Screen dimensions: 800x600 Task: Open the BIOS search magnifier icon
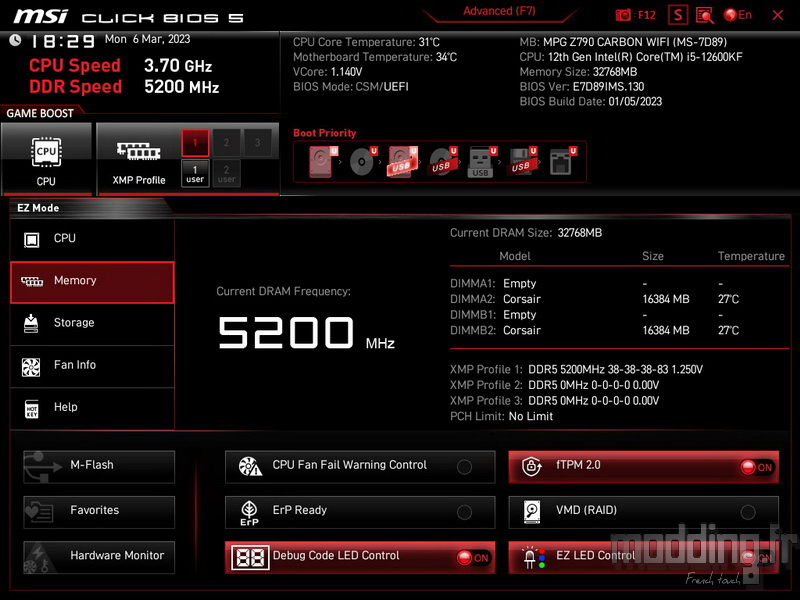[x=705, y=15]
